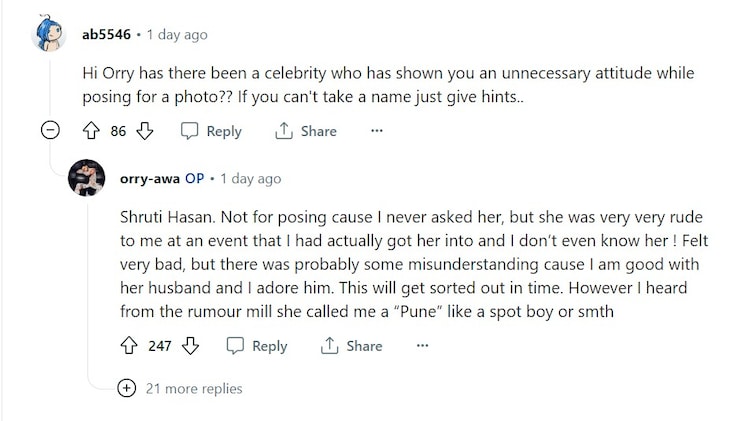This screenshot has height=421, width=750.
Task: Reply to orry-awa's comment
Action: [x=256, y=346]
